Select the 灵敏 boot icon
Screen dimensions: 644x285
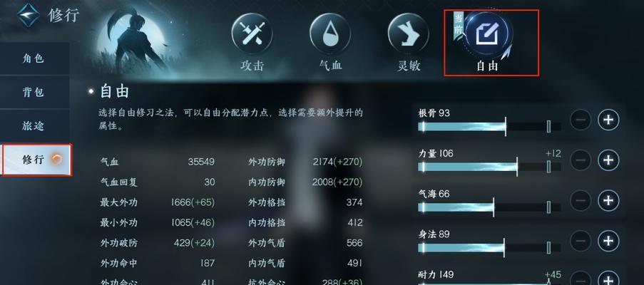point(408,33)
